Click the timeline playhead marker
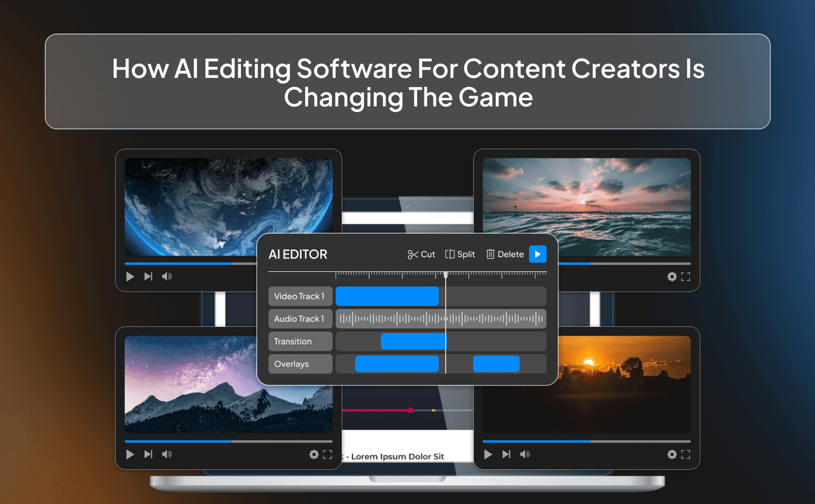Image resolution: width=815 pixels, height=504 pixels. tap(446, 275)
